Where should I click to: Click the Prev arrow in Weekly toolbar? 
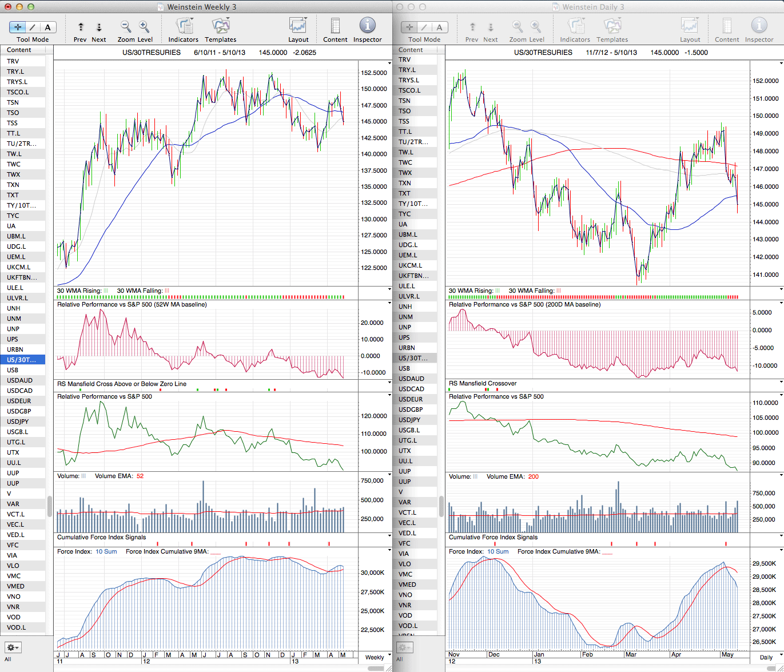pyautogui.click(x=81, y=27)
